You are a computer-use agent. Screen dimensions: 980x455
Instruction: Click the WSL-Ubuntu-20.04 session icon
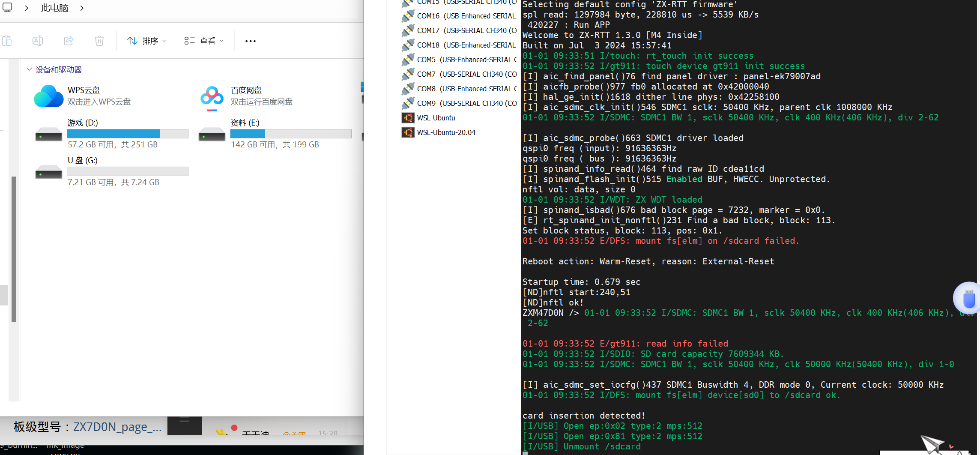[408, 132]
